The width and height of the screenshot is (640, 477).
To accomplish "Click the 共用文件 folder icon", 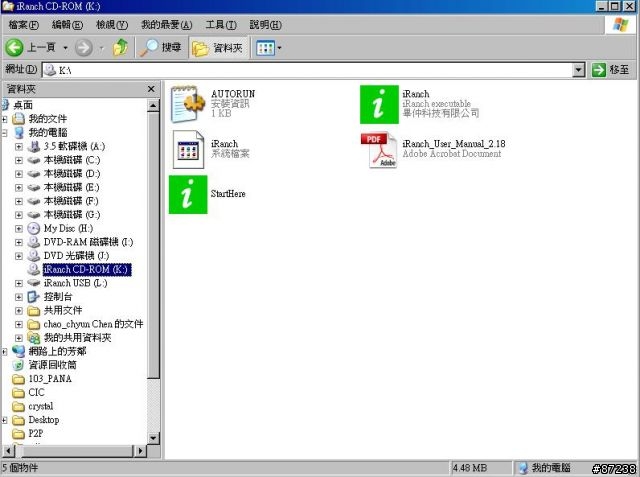I will point(33,311).
